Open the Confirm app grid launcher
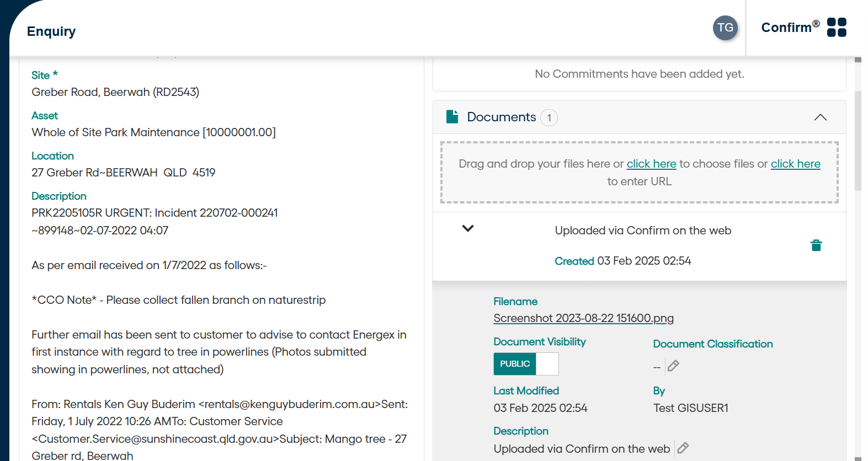Viewport: 868px width, 461px height. coord(837,28)
